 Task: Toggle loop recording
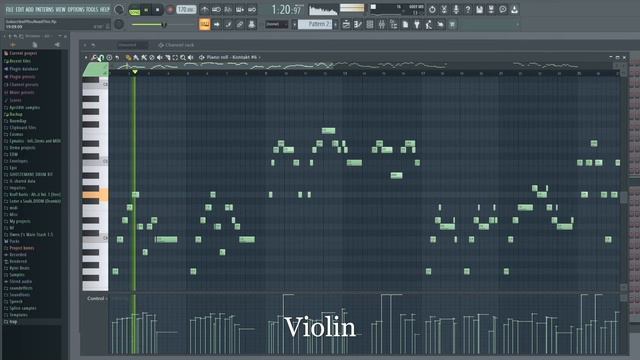point(252,9)
